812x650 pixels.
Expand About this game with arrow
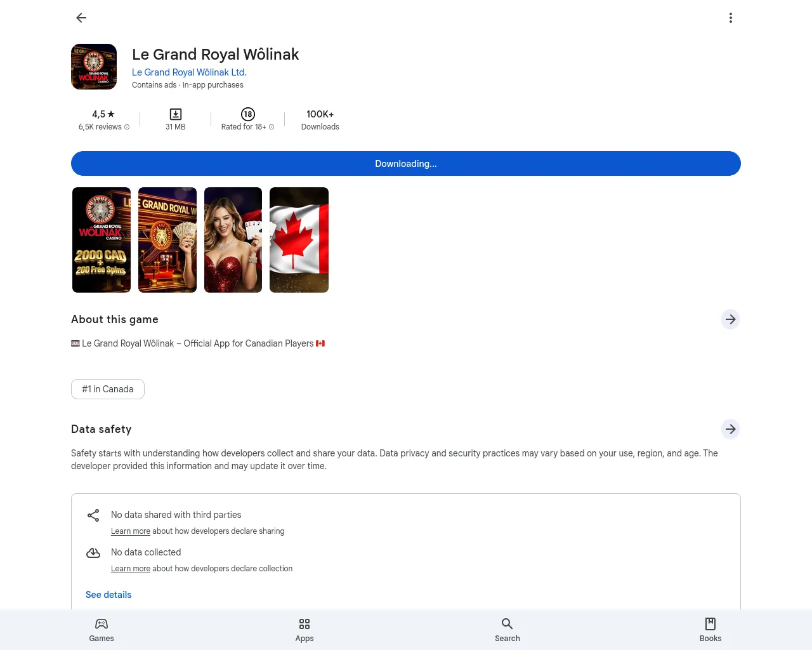tap(731, 319)
